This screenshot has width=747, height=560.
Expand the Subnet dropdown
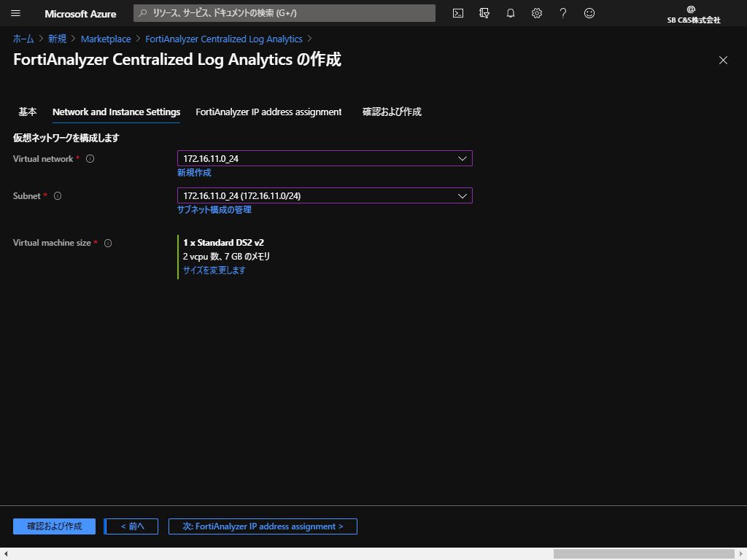tap(325, 195)
